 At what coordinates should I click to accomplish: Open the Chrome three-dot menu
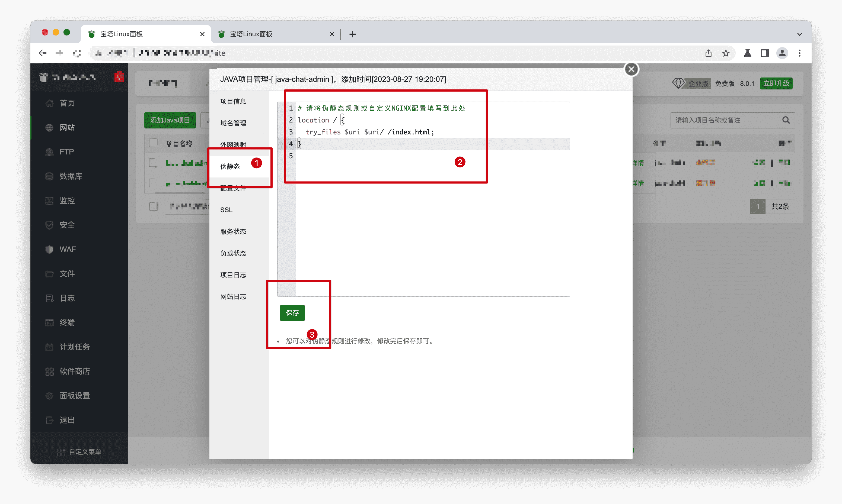coord(799,53)
